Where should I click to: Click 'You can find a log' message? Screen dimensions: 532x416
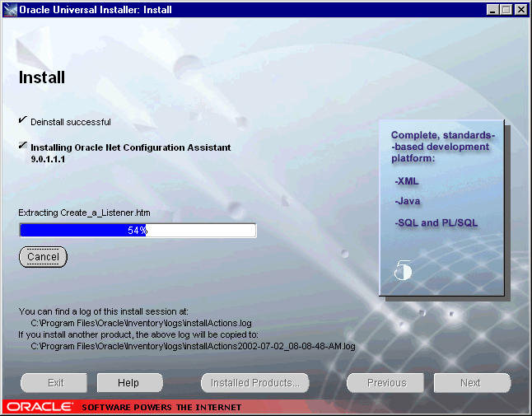coord(103,311)
